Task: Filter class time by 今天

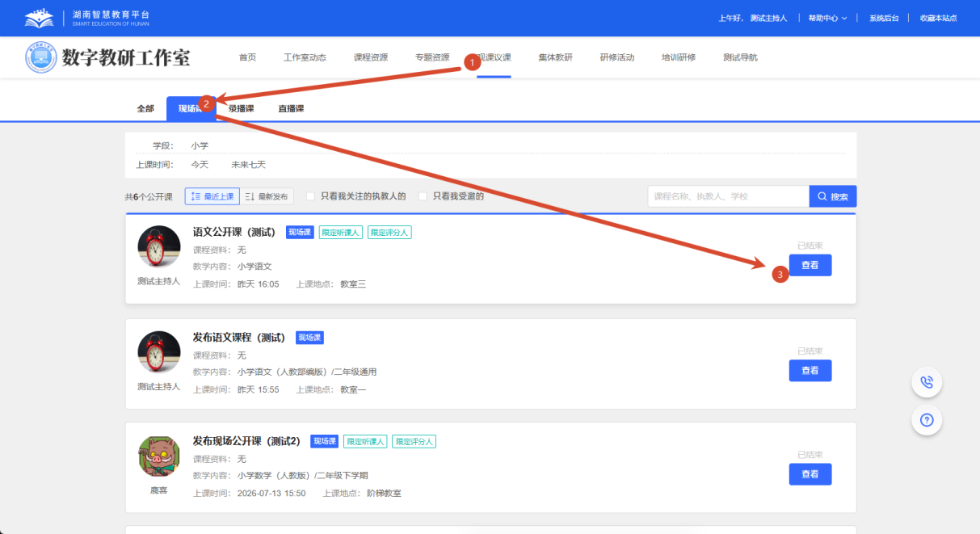Action: click(x=200, y=164)
